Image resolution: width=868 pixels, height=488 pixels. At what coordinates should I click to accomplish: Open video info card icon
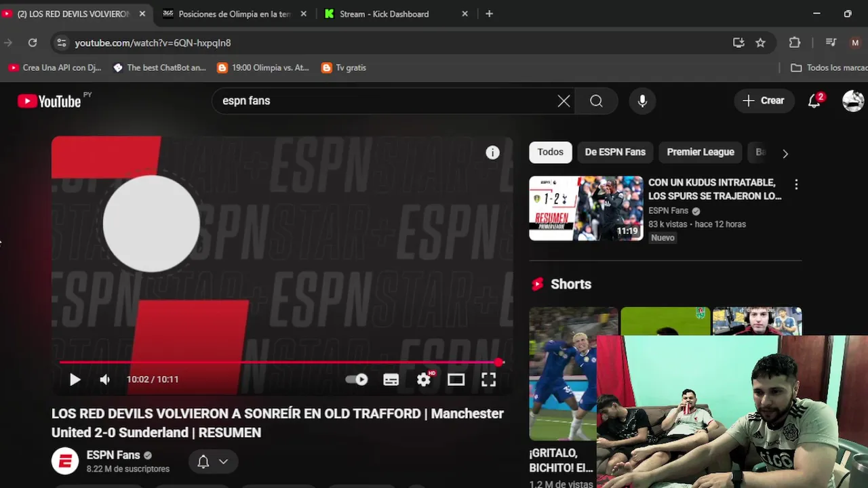[x=492, y=152]
